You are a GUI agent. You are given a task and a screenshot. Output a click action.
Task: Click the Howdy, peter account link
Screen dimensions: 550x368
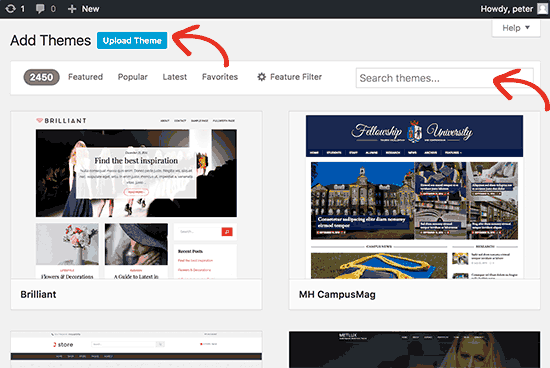507,9
